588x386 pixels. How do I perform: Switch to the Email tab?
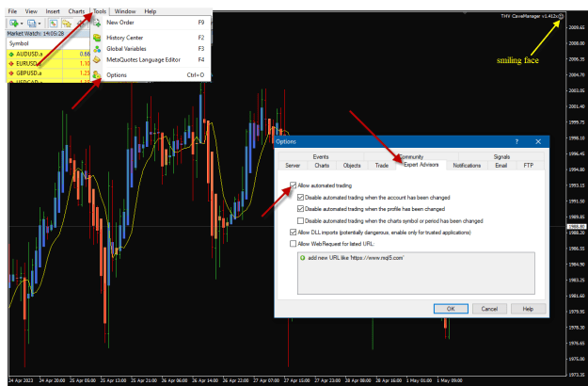point(501,166)
